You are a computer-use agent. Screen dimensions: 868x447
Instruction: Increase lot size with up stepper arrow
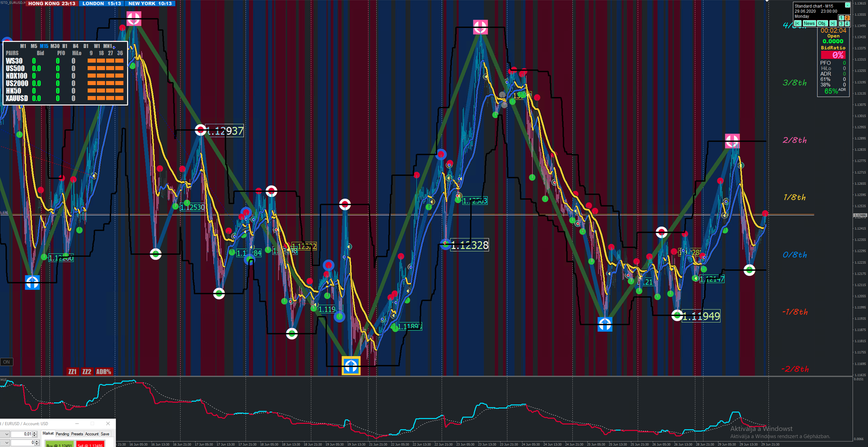tap(35, 433)
